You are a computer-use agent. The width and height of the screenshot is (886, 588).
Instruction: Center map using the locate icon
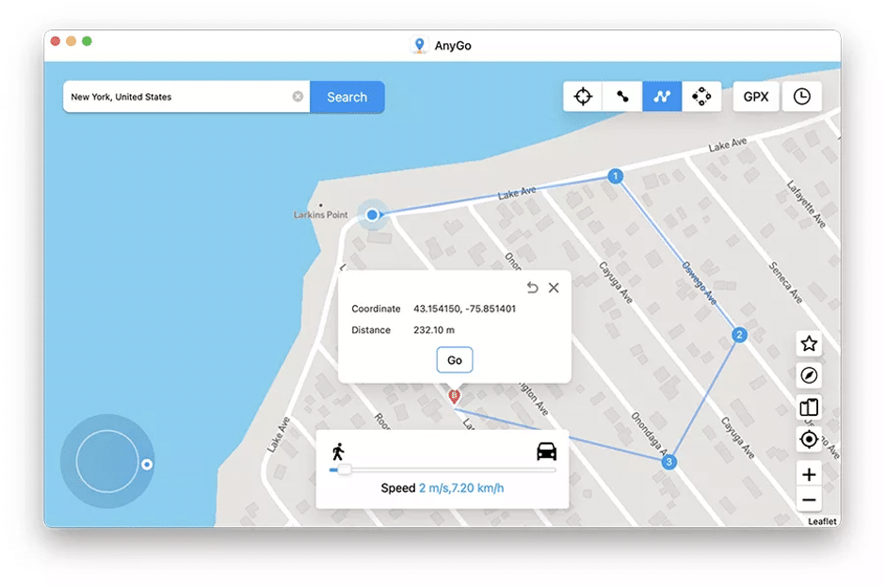(x=808, y=439)
